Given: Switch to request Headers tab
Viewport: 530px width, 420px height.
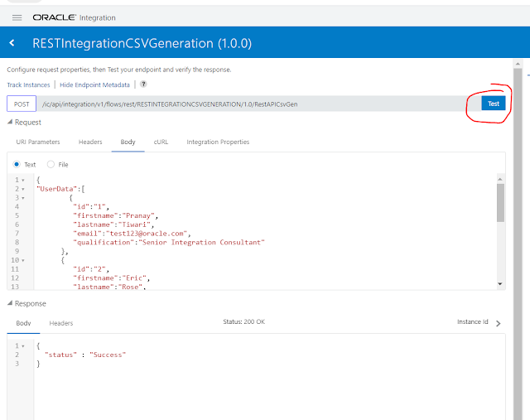Looking at the screenshot, I should point(90,142).
